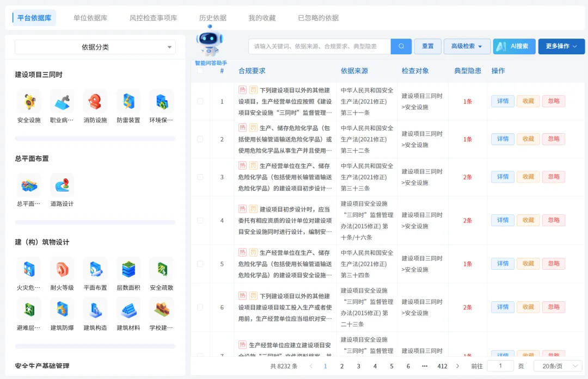Open the 环境保 category icon

[x=162, y=102]
